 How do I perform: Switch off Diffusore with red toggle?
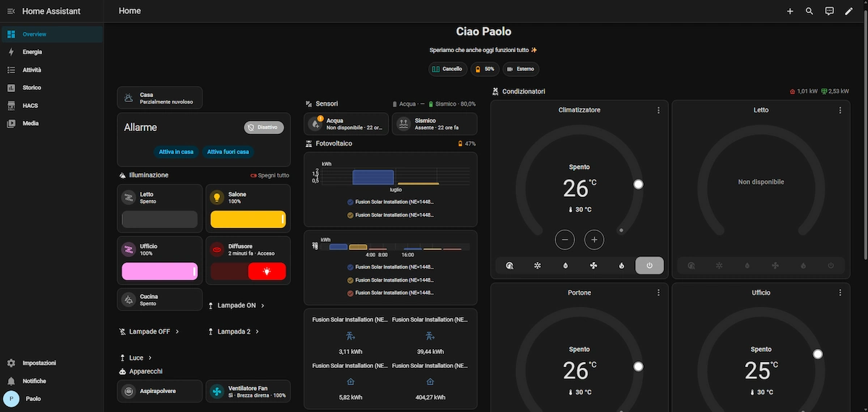pyautogui.click(x=267, y=272)
